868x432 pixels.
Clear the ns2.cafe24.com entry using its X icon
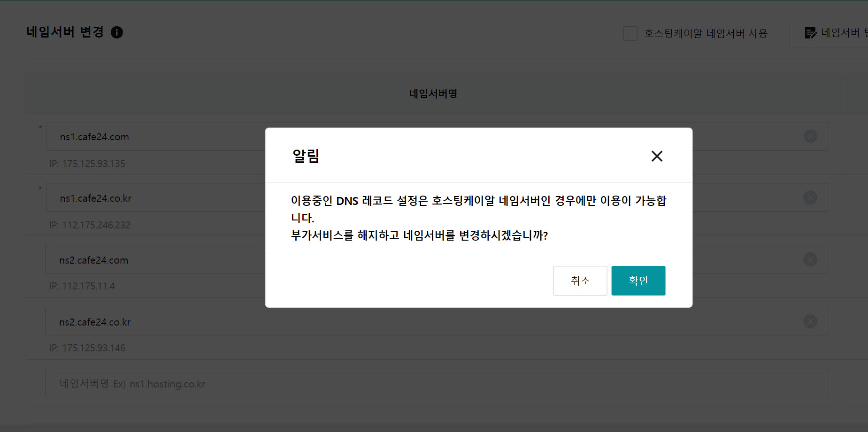tap(810, 259)
